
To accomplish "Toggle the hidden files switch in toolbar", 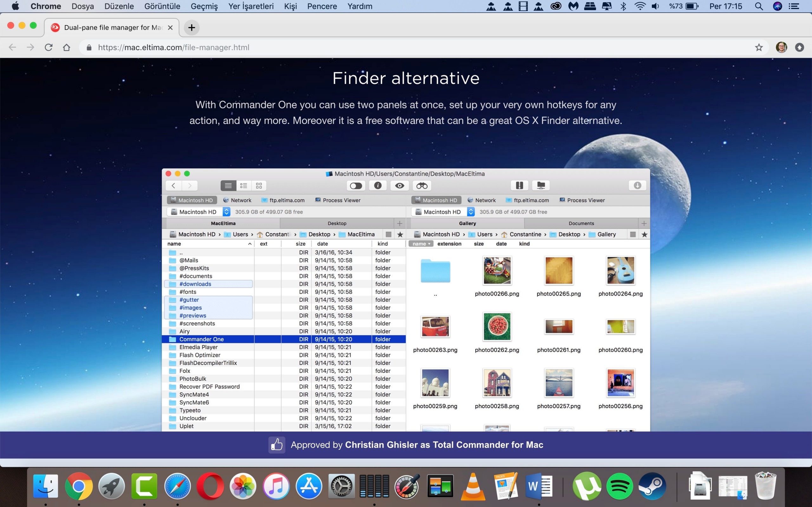I will point(356,185).
